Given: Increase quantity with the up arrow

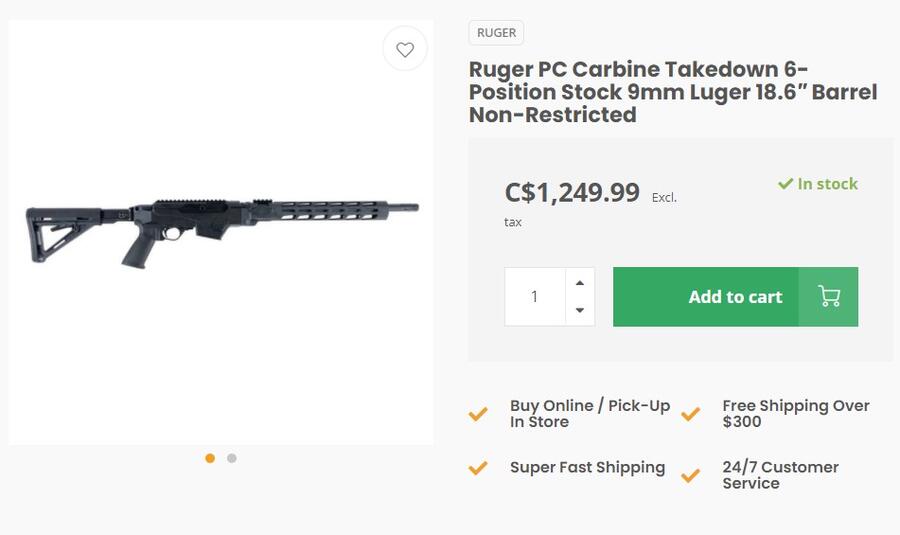Looking at the screenshot, I should (x=580, y=283).
